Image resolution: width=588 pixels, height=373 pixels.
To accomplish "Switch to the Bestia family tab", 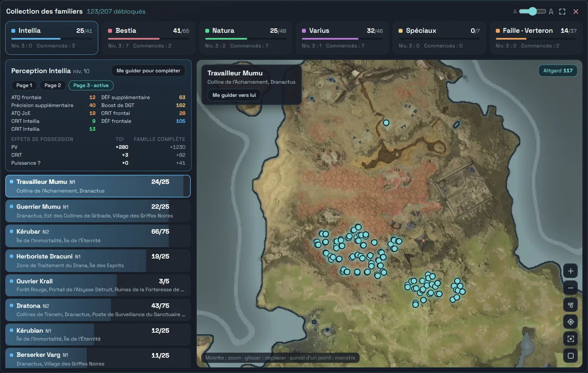I will pyautogui.click(x=149, y=38).
